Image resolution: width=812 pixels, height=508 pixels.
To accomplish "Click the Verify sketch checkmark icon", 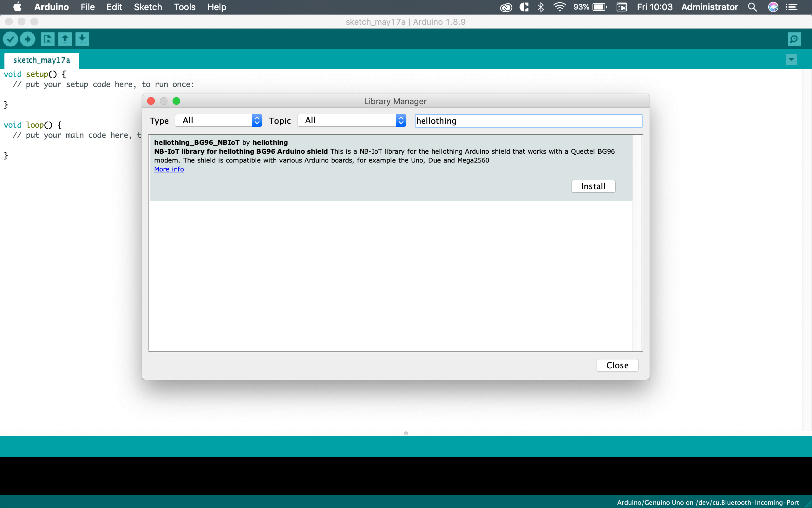I will coord(10,39).
